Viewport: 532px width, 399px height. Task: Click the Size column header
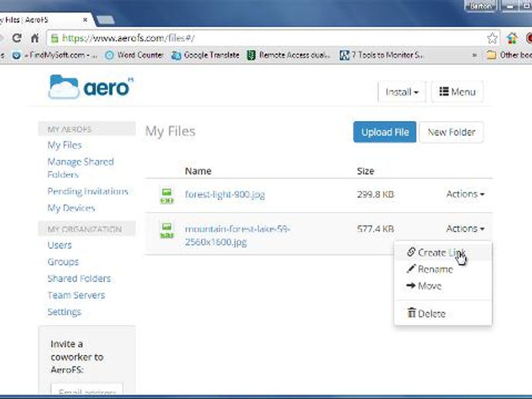(365, 171)
